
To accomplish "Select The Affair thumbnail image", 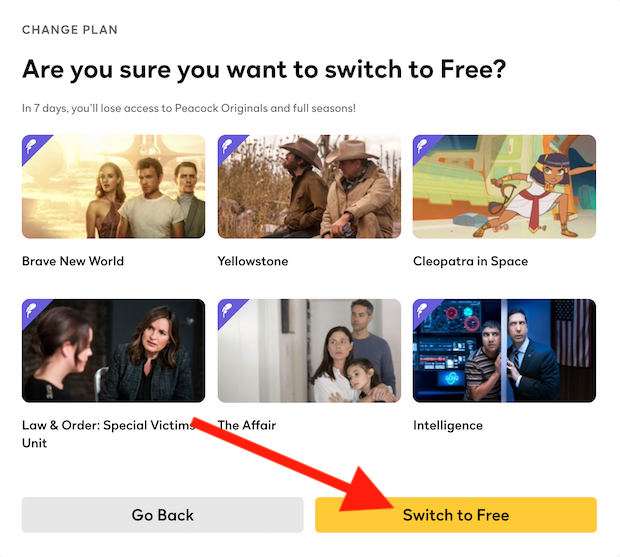I will click(309, 351).
